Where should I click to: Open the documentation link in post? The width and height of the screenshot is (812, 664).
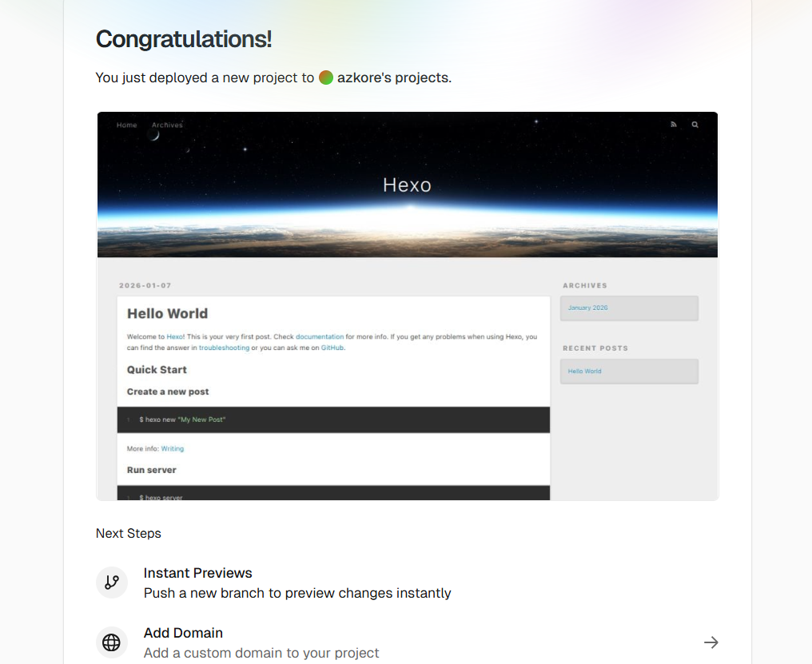pos(320,337)
